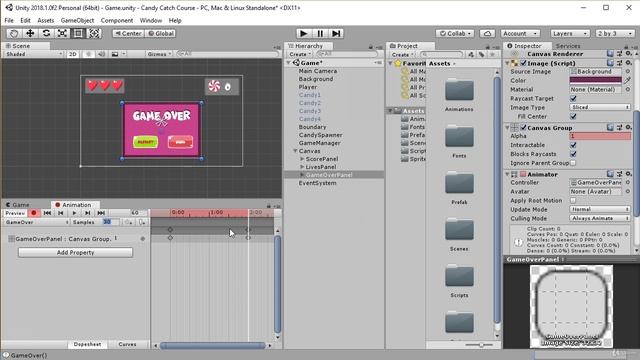The height and width of the screenshot is (360, 640).
Task: Open Canvas Group help book icon
Action: (610, 128)
